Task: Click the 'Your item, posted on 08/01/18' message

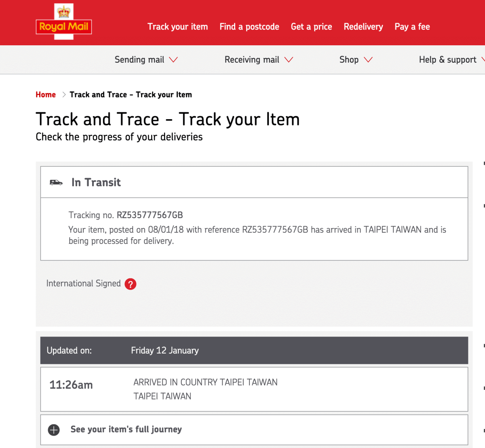Action: [257, 235]
